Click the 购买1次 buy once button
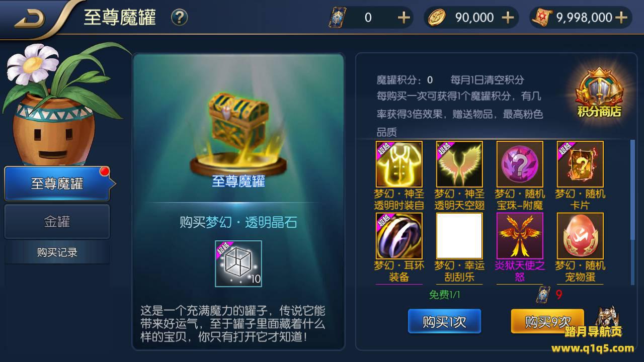The height and width of the screenshot is (362, 644). [444, 322]
